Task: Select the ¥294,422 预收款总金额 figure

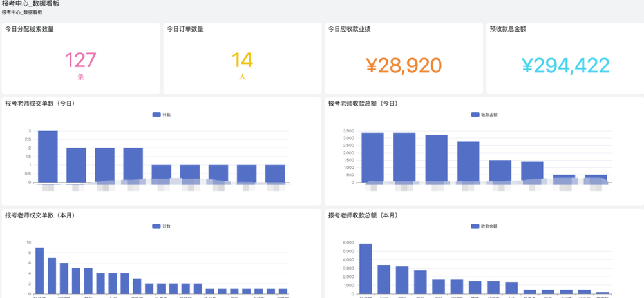Action: (565, 65)
